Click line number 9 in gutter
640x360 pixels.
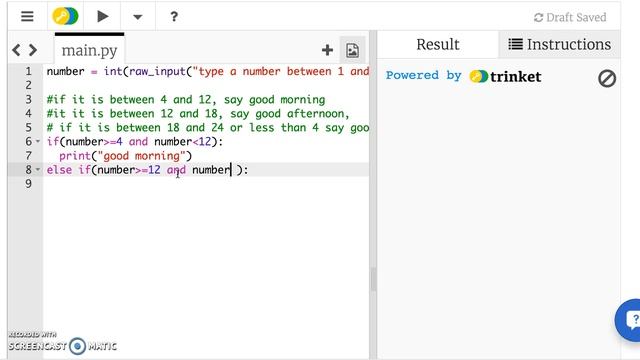pos(28,184)
